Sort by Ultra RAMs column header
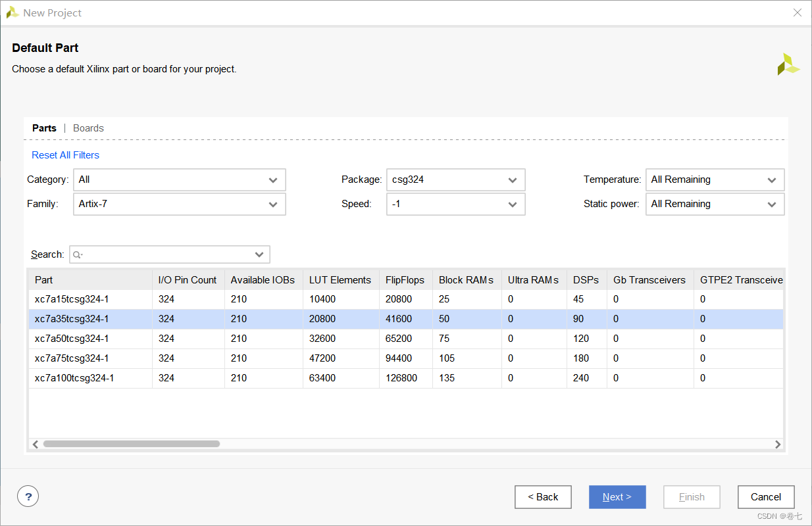This screenshot has height=526, width=812. coord(534,279)
